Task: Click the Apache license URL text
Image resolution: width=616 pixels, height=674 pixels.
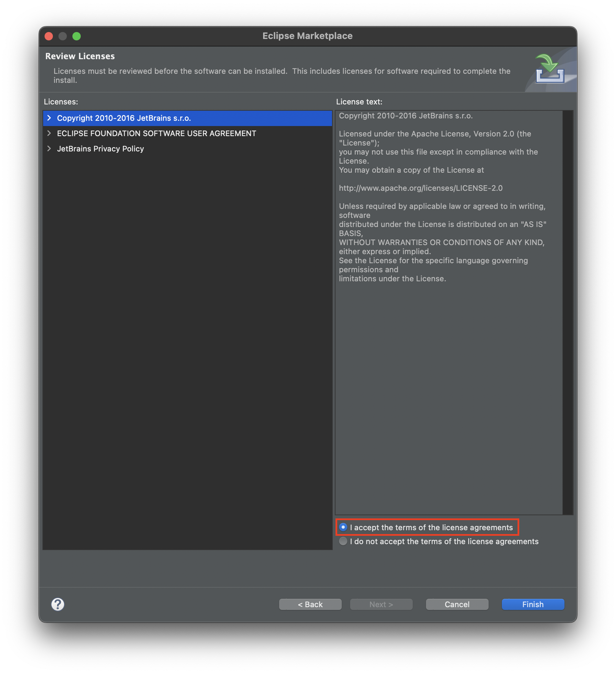Action: pyautogui.click(x=421, y=188)
